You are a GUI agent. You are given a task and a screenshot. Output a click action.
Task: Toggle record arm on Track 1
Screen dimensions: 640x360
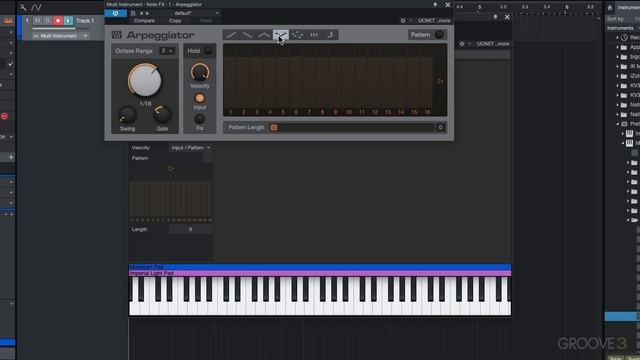tap(58, 20)
